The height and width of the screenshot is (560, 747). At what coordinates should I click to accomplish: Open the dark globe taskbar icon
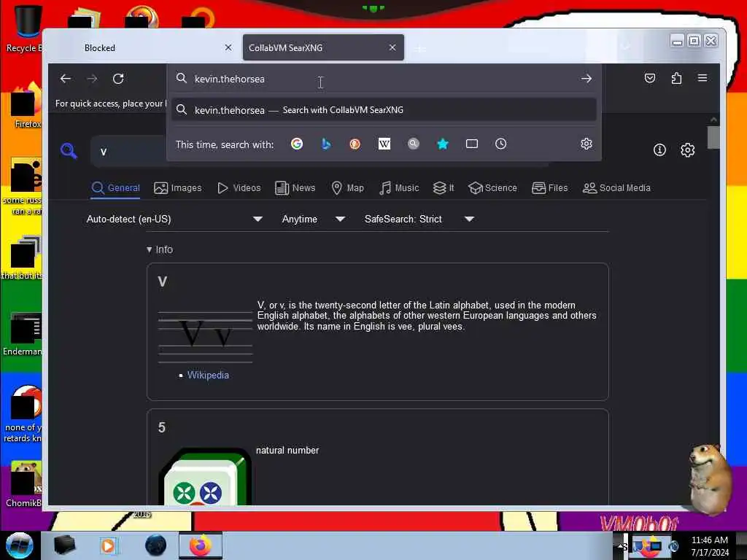click(x=156, y=545)
